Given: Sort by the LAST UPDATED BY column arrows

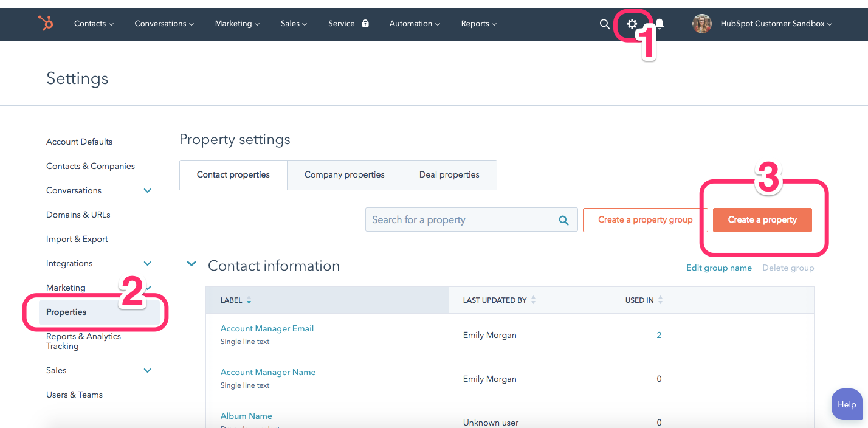Looking at the screenshot, I should pyautogui.click(x=533, y=300).
